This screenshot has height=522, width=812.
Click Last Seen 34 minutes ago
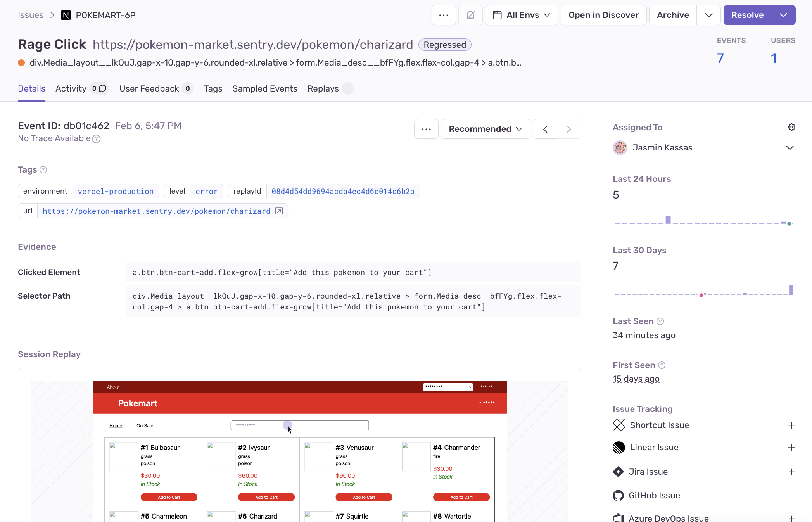tap(644, 335)
